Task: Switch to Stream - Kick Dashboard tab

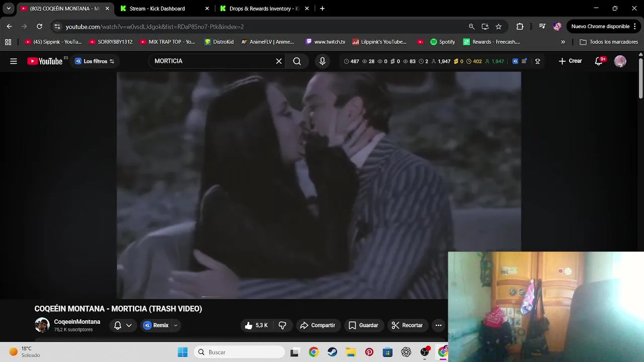Action: coord(157,9)
